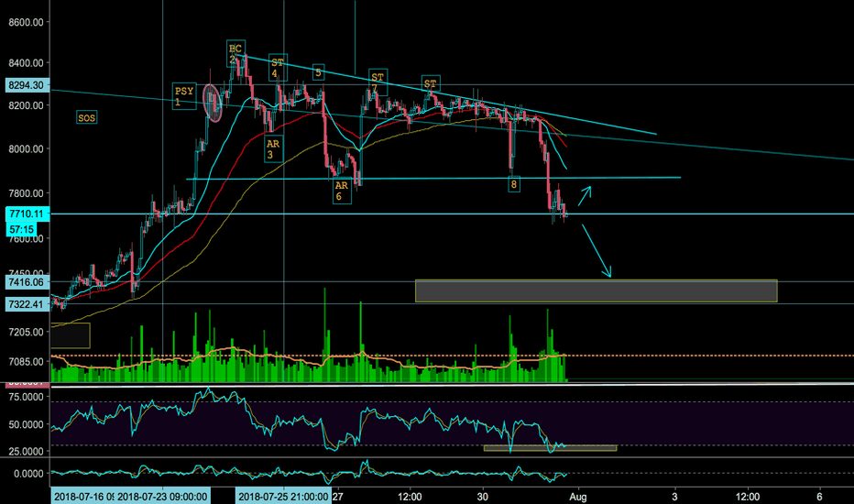Select the 7710.11 current price label
The image size is (854, 504).
tap(27, 214)
